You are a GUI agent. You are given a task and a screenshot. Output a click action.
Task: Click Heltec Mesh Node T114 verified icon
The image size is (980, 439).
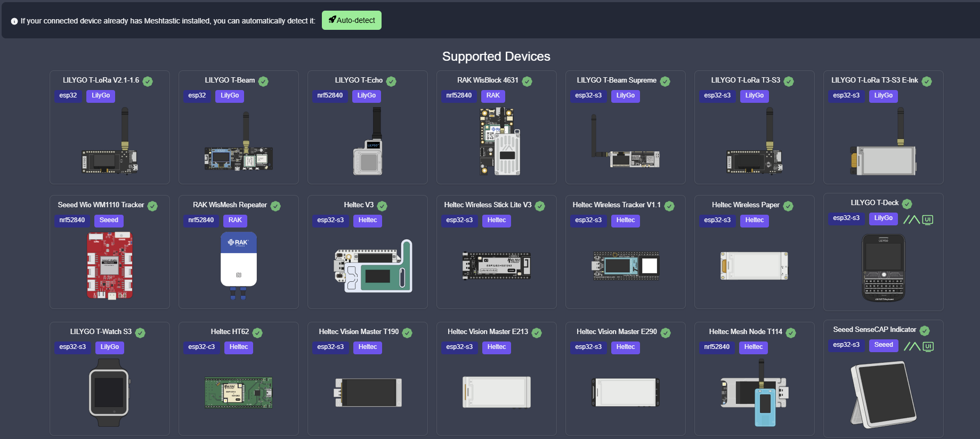tap(791, 333)
